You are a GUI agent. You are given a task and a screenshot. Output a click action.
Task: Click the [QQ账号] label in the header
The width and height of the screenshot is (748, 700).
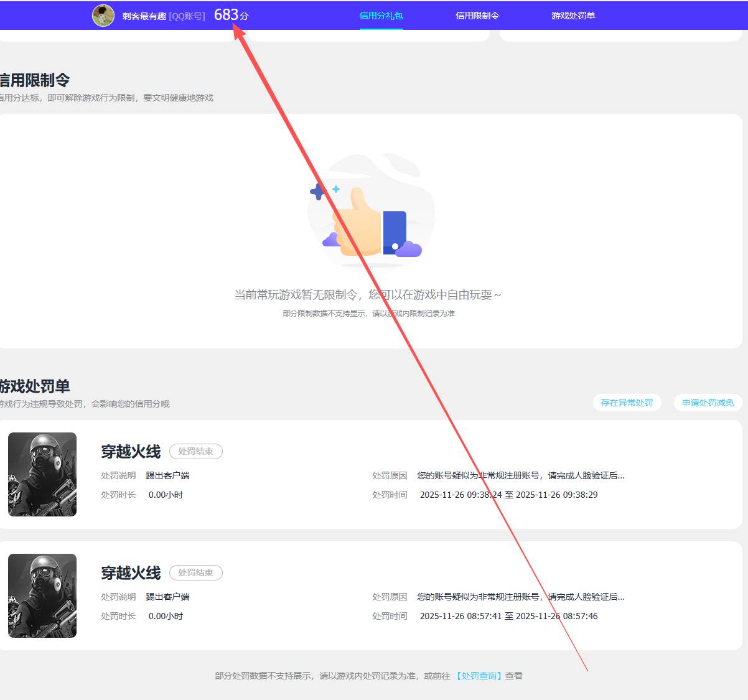(x=187, y=16)
